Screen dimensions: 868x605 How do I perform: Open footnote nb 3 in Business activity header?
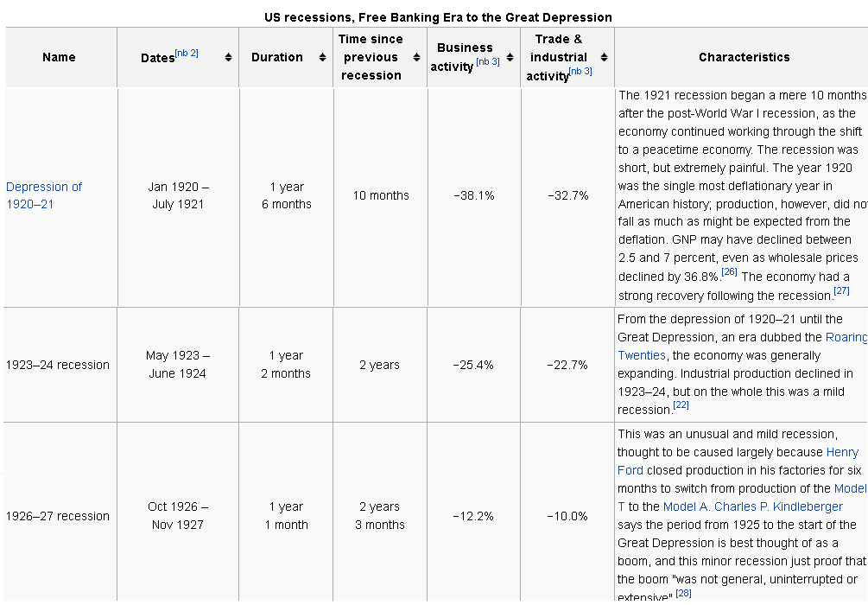(x=488, y=60)
